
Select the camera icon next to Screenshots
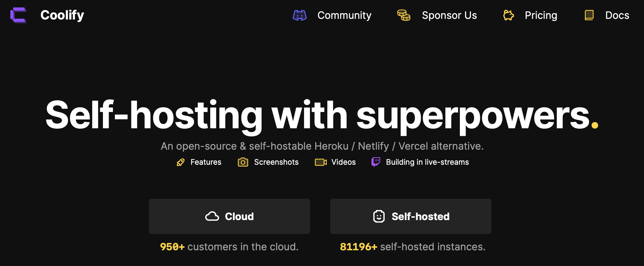243,162
